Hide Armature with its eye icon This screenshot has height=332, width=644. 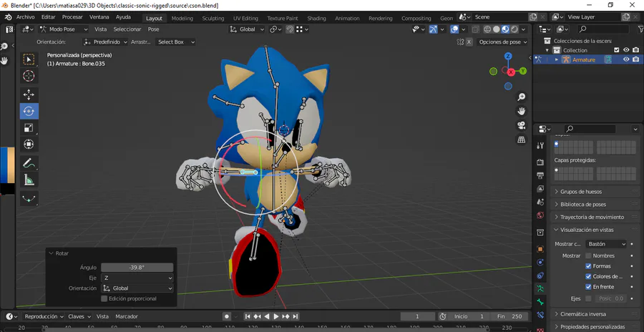(626, 59)
